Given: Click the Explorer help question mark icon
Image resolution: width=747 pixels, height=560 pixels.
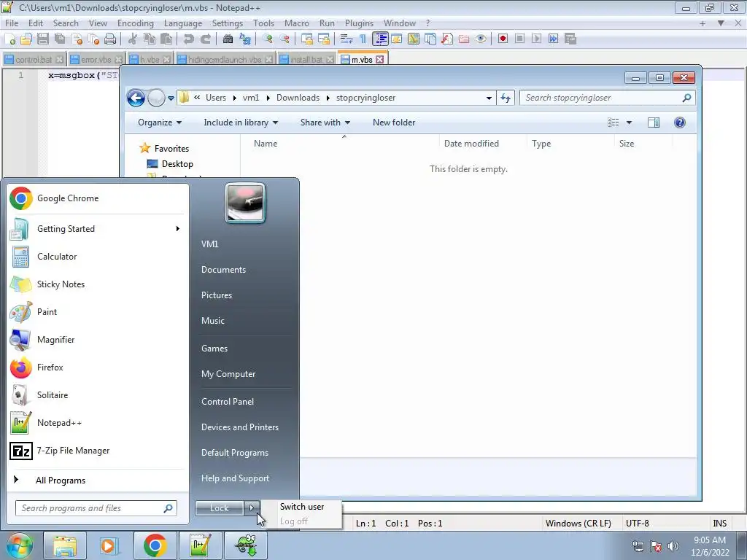Looking at the screenshot, I should pos(680,122).
